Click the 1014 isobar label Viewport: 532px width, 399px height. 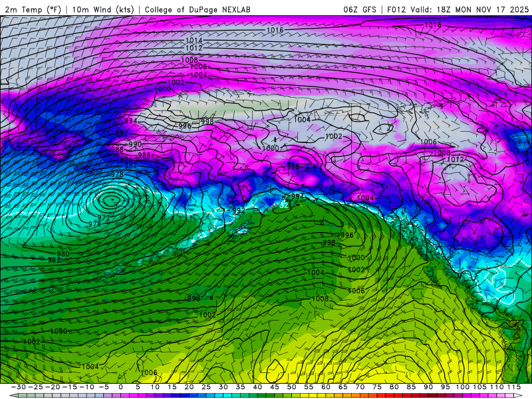[194, 41]
